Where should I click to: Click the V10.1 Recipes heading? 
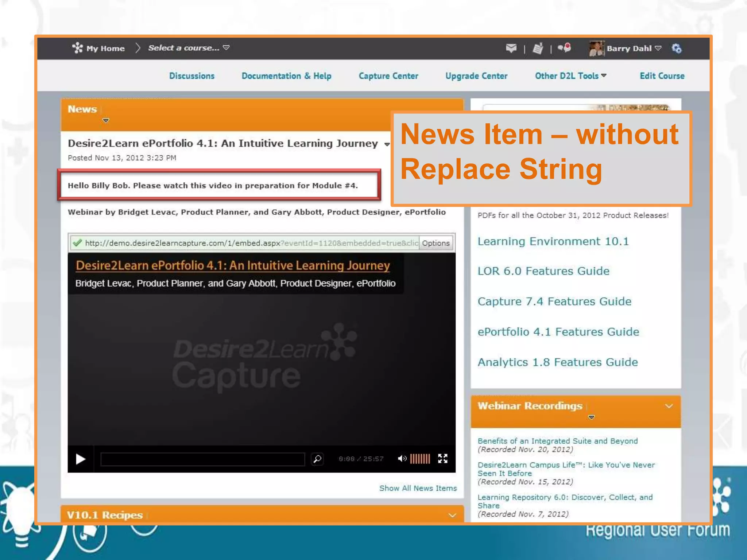pos(105,515)
